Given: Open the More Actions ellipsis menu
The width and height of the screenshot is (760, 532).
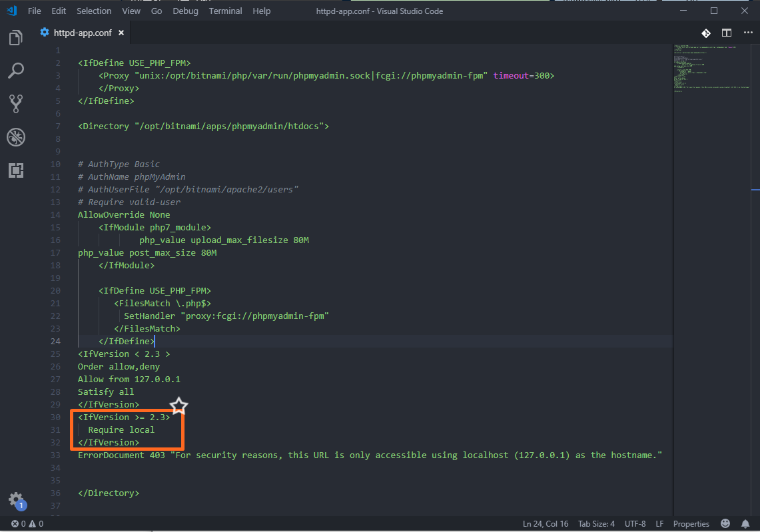Looking at the screenshot, I should coord(748,33).
